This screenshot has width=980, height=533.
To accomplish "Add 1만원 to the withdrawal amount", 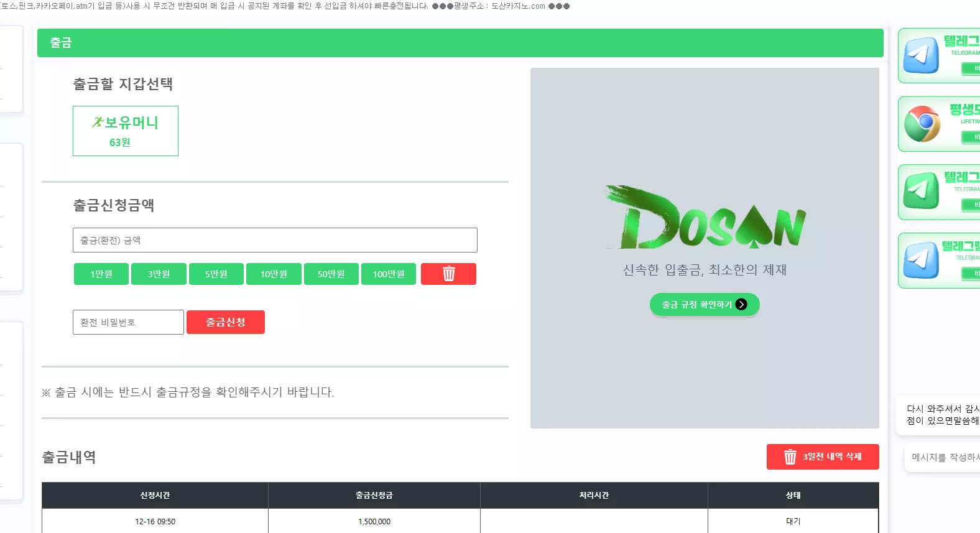I will point(101,274).
